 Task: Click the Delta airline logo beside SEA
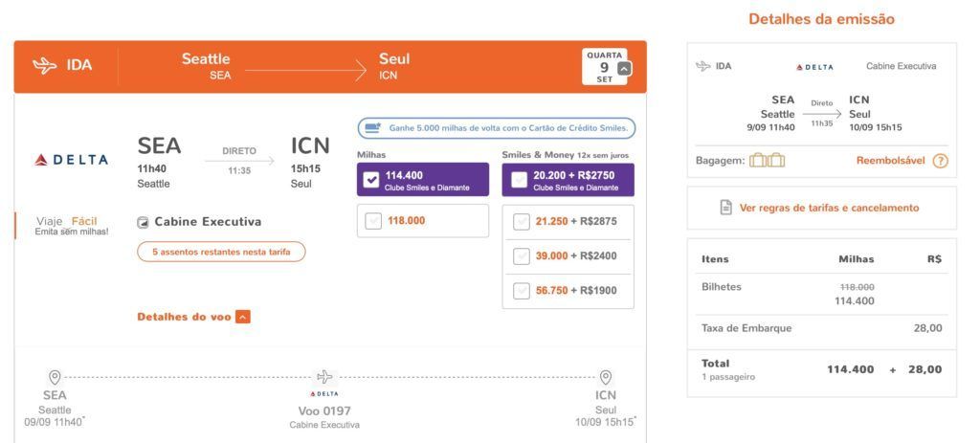pyautogui.click(x=71, y=160)
